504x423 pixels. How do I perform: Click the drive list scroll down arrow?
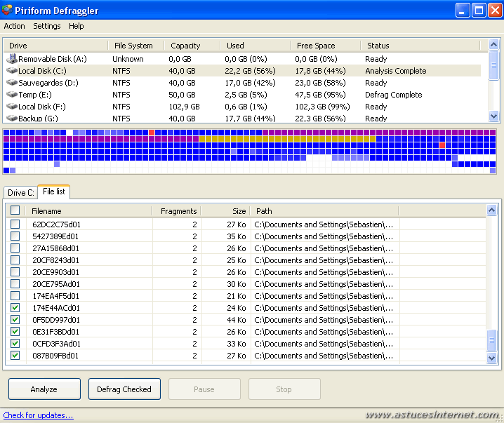(493, 116)
